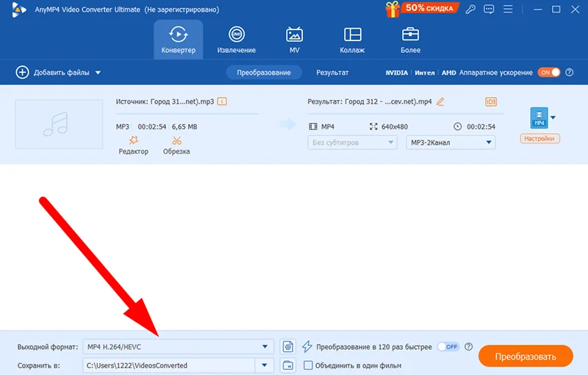Click the AnyMP4 app logo
Viewport: 588px width, 375px height.
click(19, 10)
